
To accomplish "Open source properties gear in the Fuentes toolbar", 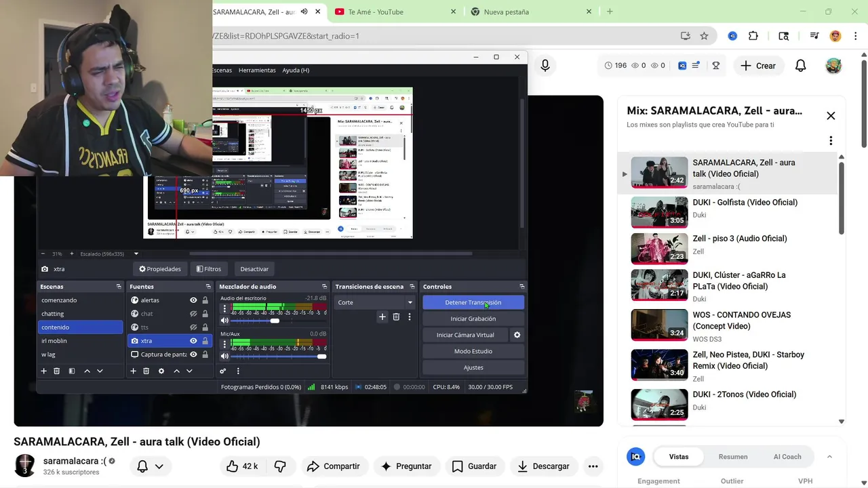I will (x=161, y=371).
